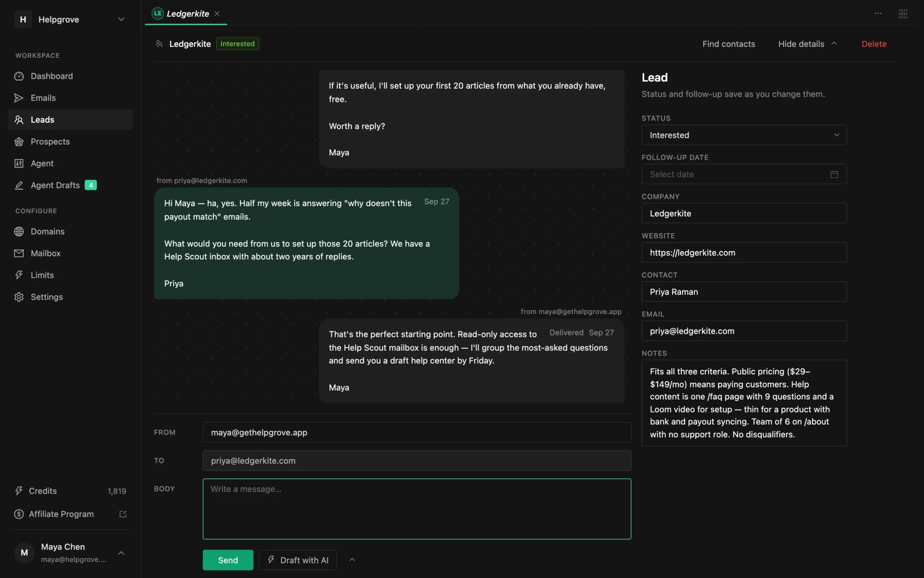Click the To field priya@ledgerkite.com
Viewport: 924px width, 578px height.
click(417, 461)
